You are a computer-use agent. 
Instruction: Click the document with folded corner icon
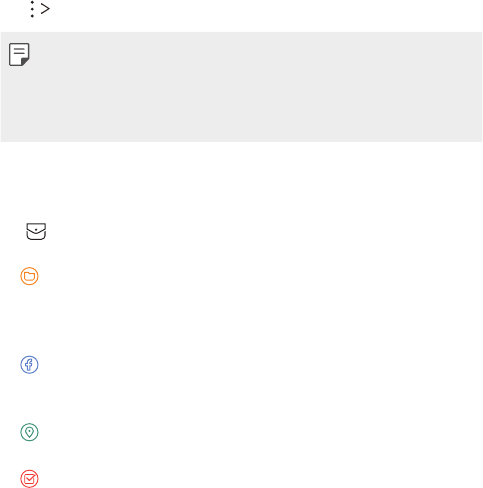coord(19,54)
